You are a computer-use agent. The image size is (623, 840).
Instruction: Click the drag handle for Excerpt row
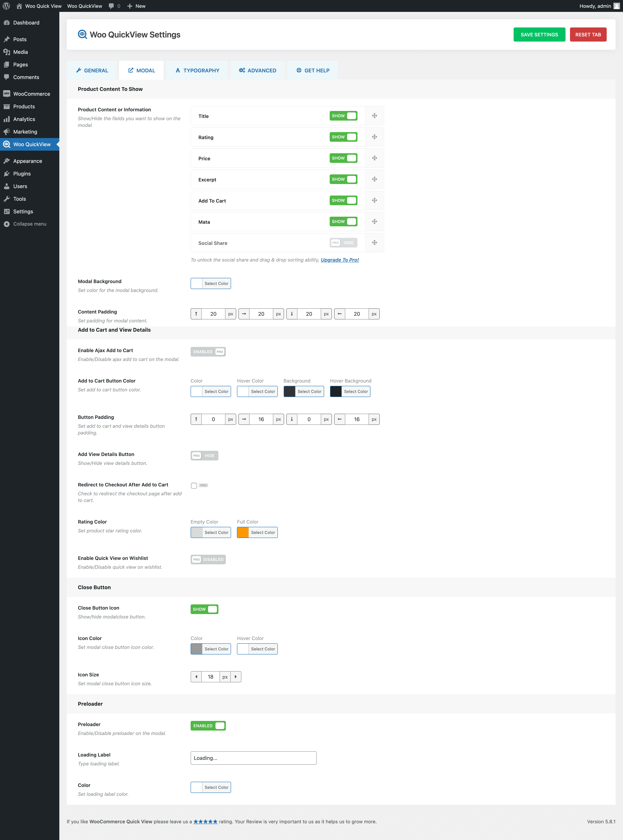(x=375, y=179)
